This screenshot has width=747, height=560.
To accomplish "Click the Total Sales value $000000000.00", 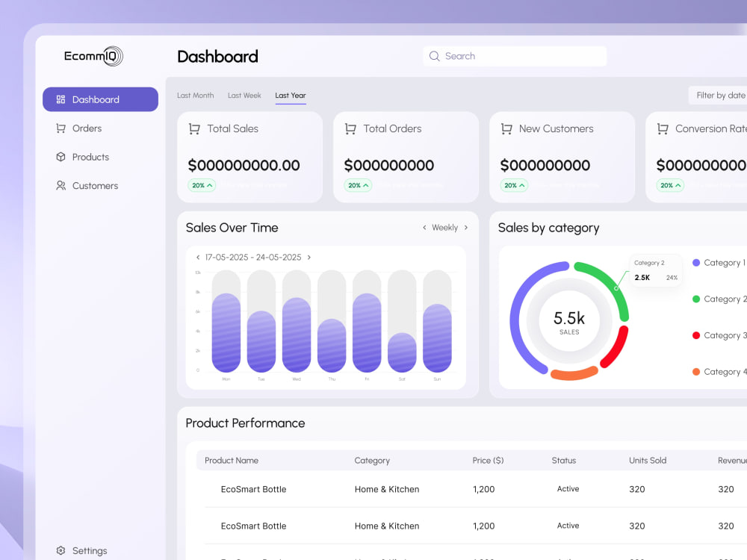I will 244,165.
